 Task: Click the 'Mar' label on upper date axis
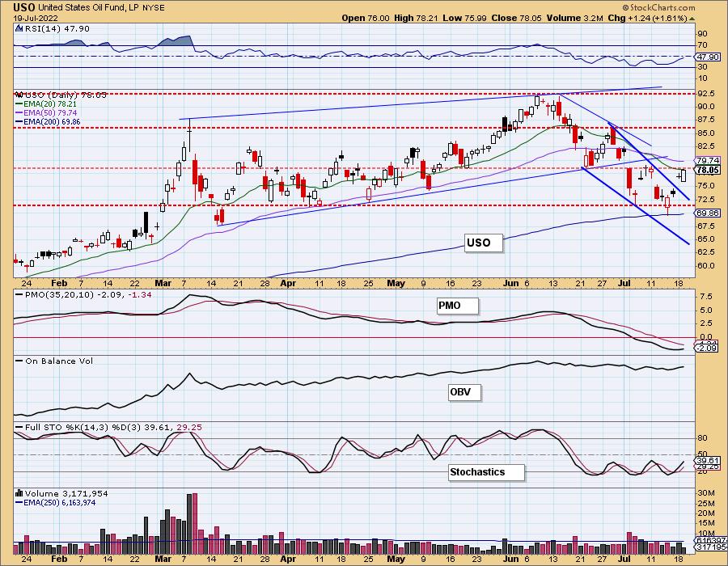163,283
